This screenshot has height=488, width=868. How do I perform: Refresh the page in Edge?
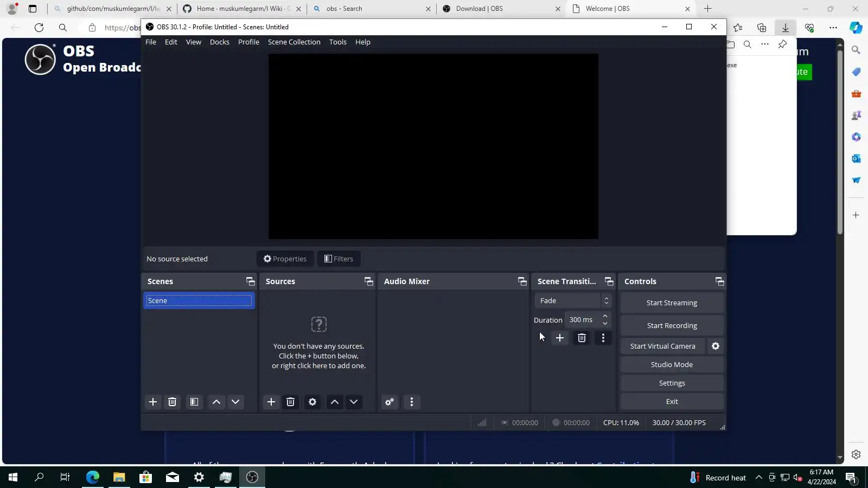[39, 28]
